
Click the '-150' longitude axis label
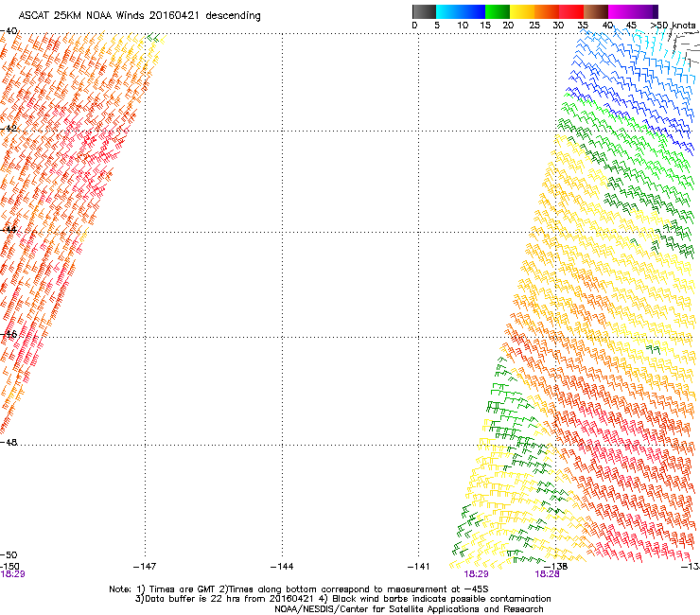(9, 567)
